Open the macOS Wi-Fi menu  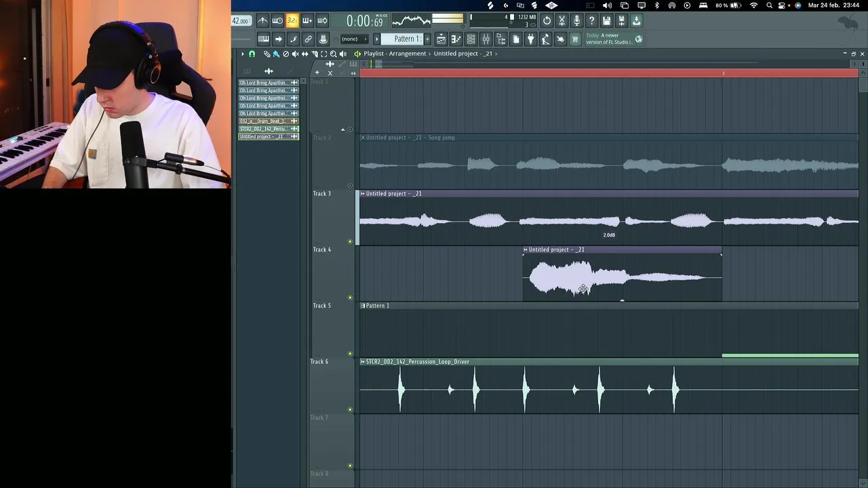pyautogui.click(x=754, y=5)
